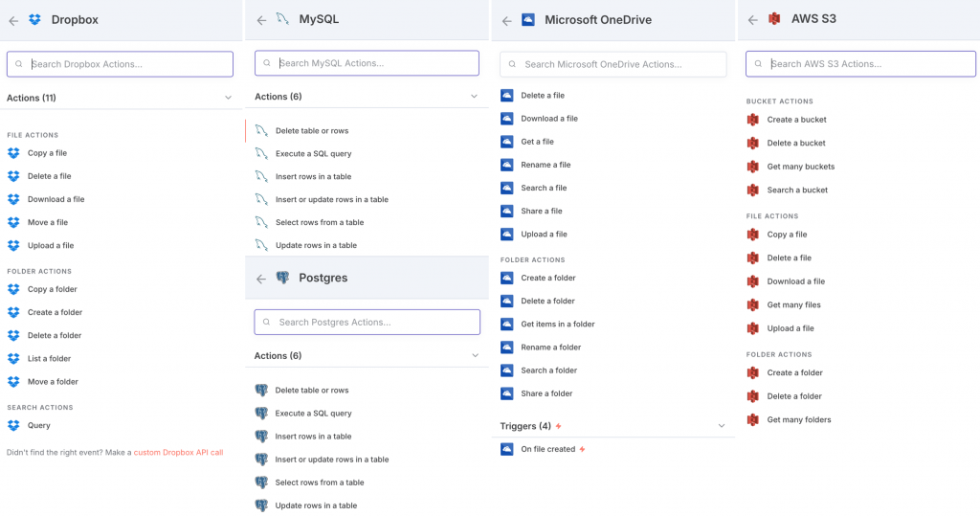980x516 pixels.
Task: Click the Postgres icon beside Execute a SQL query
Action: (x=261, y=414)
